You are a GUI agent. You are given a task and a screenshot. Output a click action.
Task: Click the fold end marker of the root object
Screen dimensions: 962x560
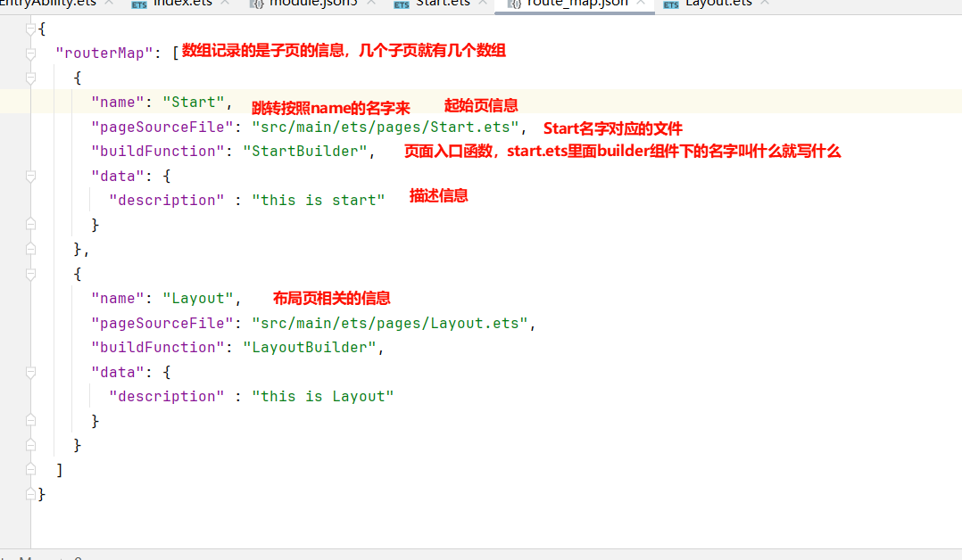pyautogui.click(x=30, y=494)
